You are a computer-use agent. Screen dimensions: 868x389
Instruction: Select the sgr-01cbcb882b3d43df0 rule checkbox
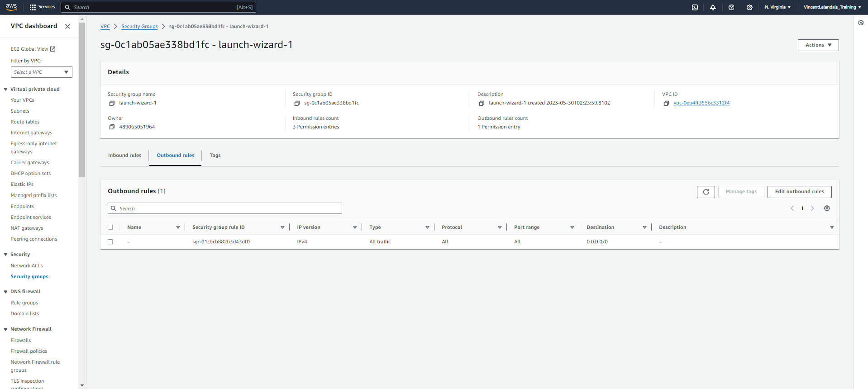click(110, 242)
